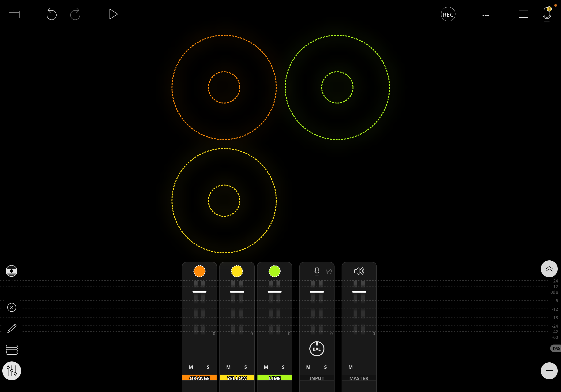
Task: Open the tempo display showing dashes
Action: pos(486,15)
